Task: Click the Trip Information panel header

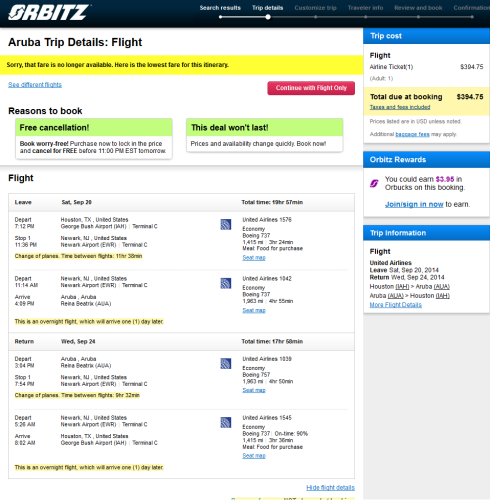Action: point(426,233)
